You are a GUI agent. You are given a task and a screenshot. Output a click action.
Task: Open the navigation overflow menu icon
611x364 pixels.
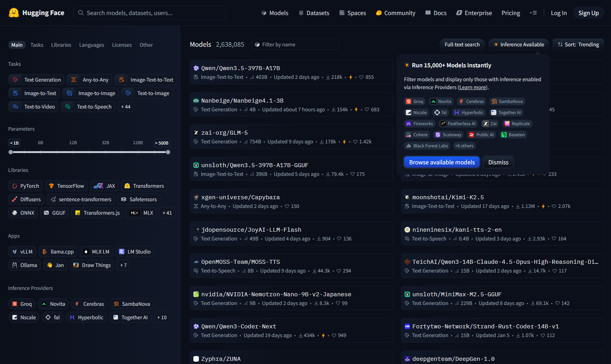533,13
